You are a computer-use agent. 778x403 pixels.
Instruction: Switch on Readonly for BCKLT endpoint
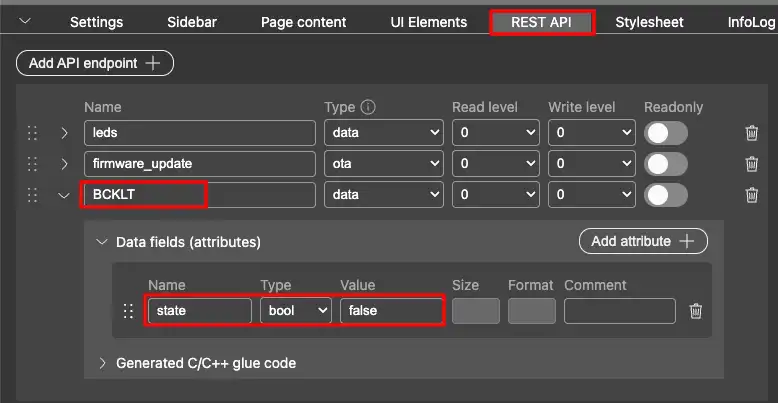pyautogui.click(x=666, y=195)
